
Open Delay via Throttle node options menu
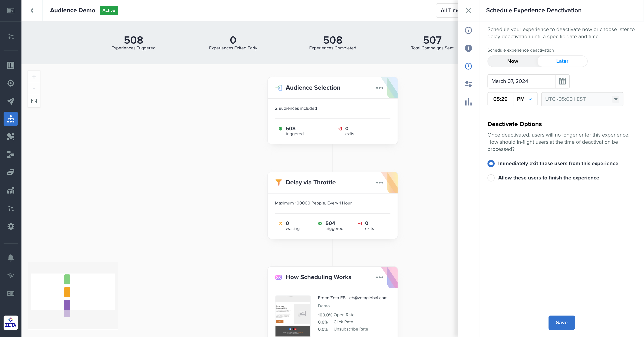tap(379, 183)
